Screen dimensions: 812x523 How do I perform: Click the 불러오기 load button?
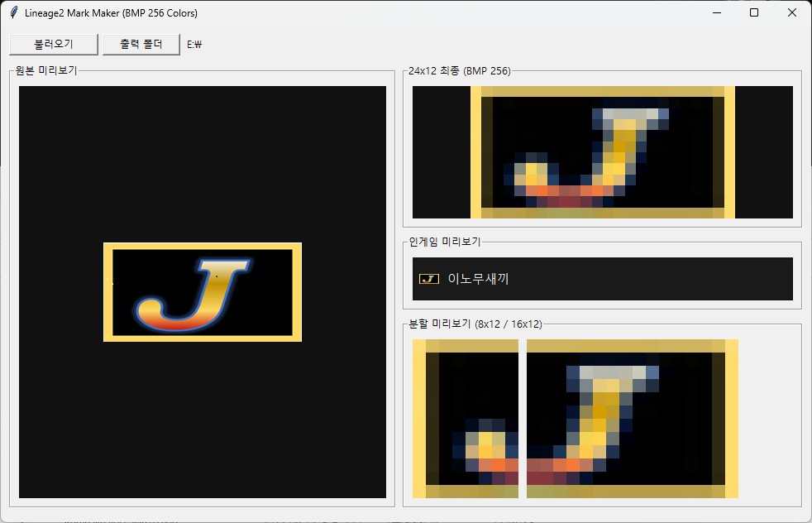pos(54,44)
